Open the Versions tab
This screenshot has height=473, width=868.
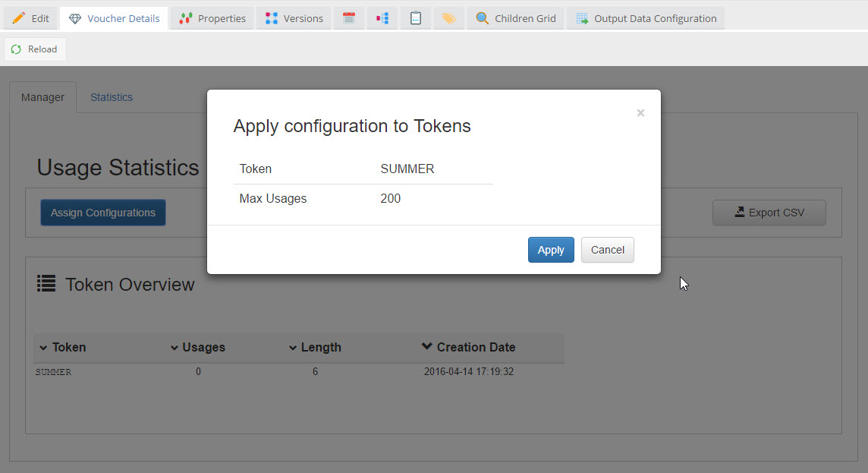tap(294, 18)
